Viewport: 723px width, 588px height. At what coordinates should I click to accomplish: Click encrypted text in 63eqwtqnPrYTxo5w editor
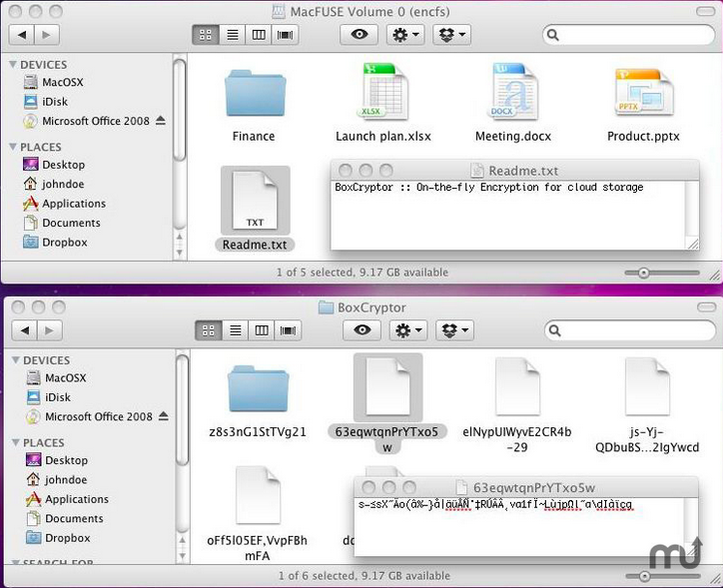(495, 504)
